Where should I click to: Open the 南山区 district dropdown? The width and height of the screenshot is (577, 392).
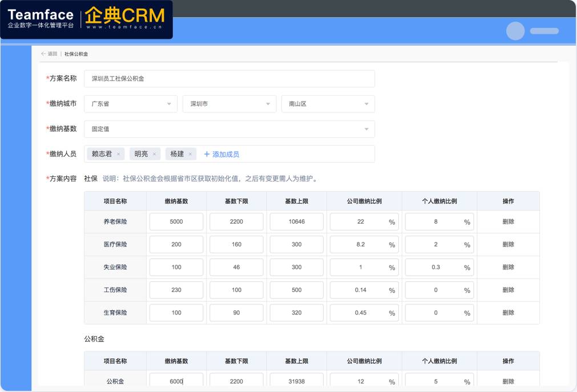click(328, 104)
